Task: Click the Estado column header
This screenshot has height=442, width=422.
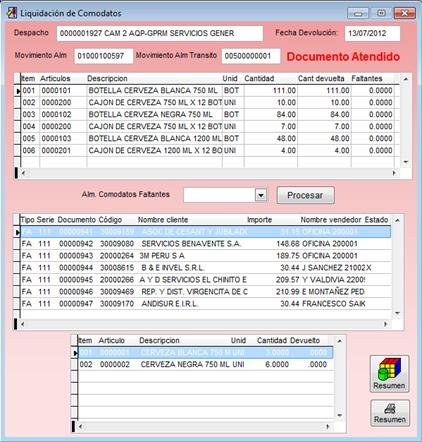Action: coord(376,220)
